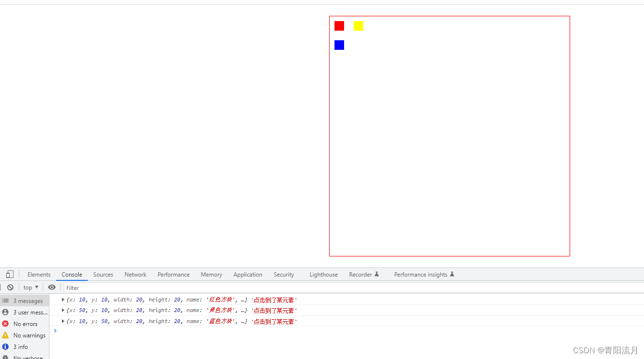Image resolution: width=644 pixels, height=359 pixels.
Task: Open the Application panel
Action: coord(248,274)
